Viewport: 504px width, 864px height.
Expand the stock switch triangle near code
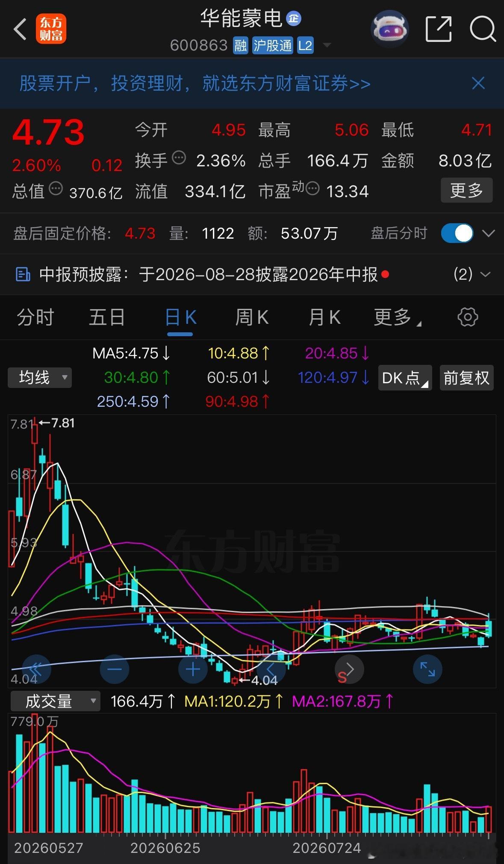(x=327, y=45)
